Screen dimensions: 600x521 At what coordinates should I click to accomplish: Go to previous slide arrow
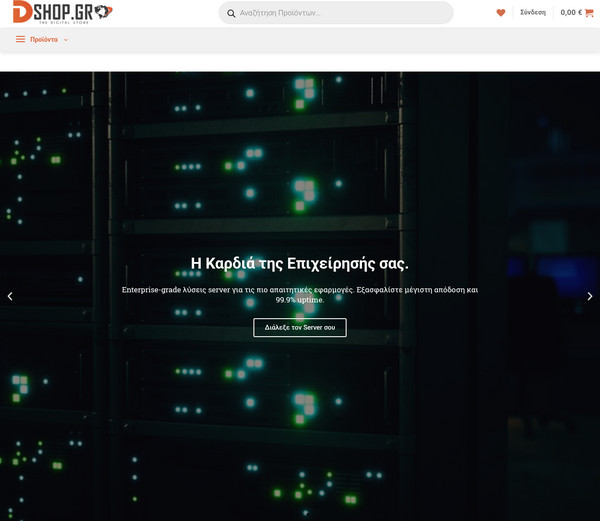click(x=10, y=296)
